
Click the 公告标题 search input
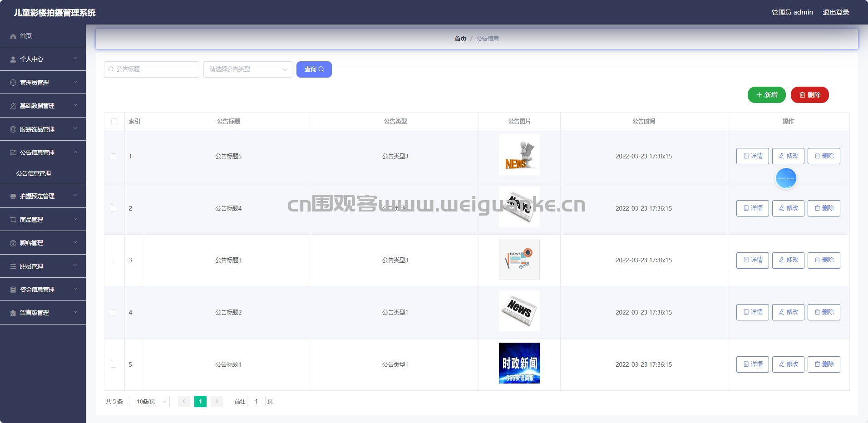click(152, 69)
